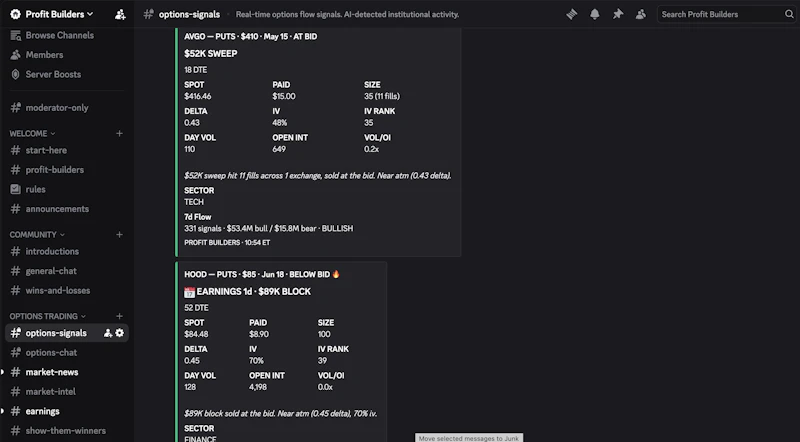Screen dimensions: 800x442
Task: Show pinned messages pin icon
Action: click(x=617, y=14)
